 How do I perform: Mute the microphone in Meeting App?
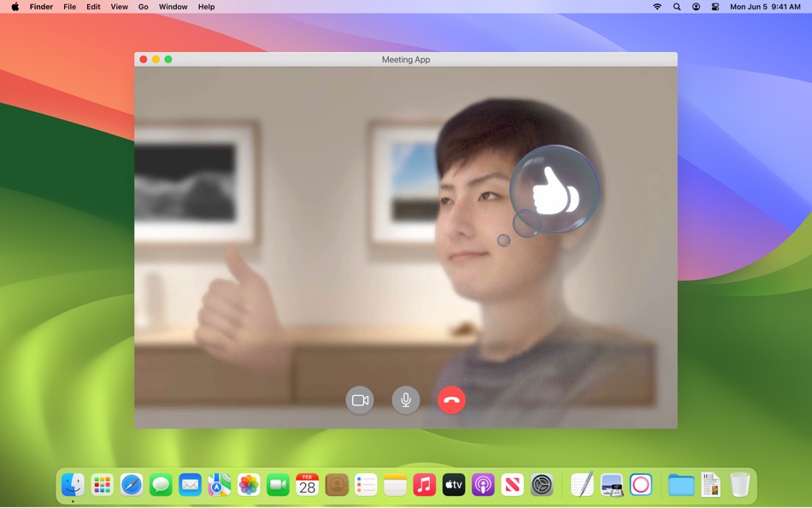[x=406, y=399]
